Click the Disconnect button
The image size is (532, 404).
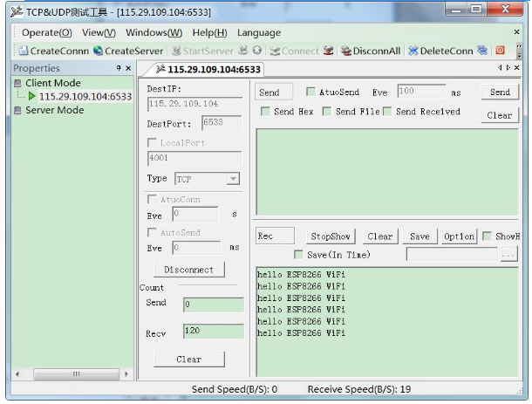pyautogui.click(x=189, y=270)
